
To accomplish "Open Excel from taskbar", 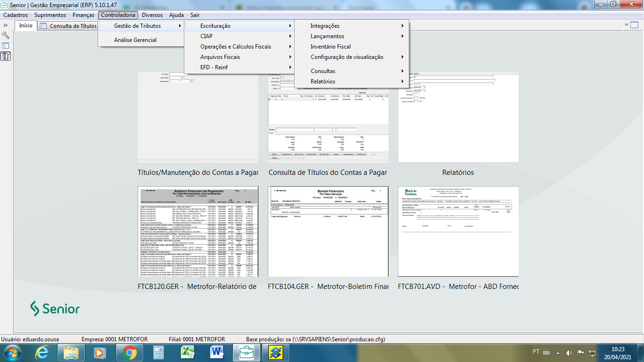I will click(188, 352).
